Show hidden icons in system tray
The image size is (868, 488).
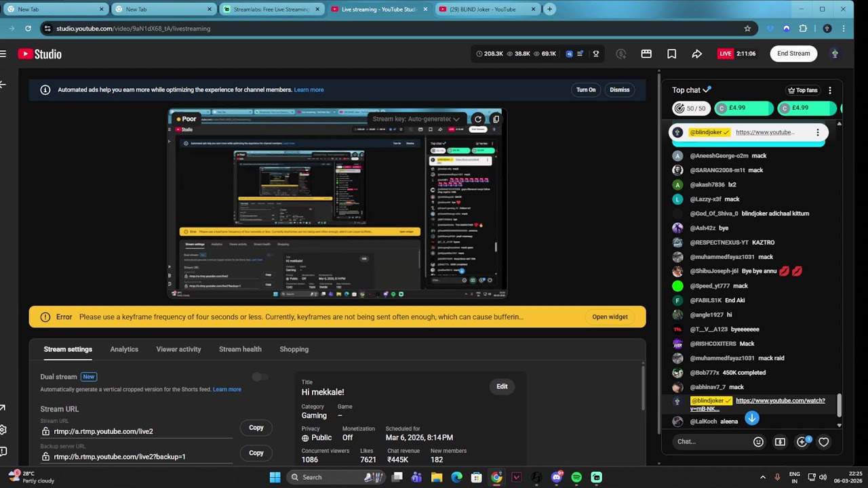pos(763,477)
